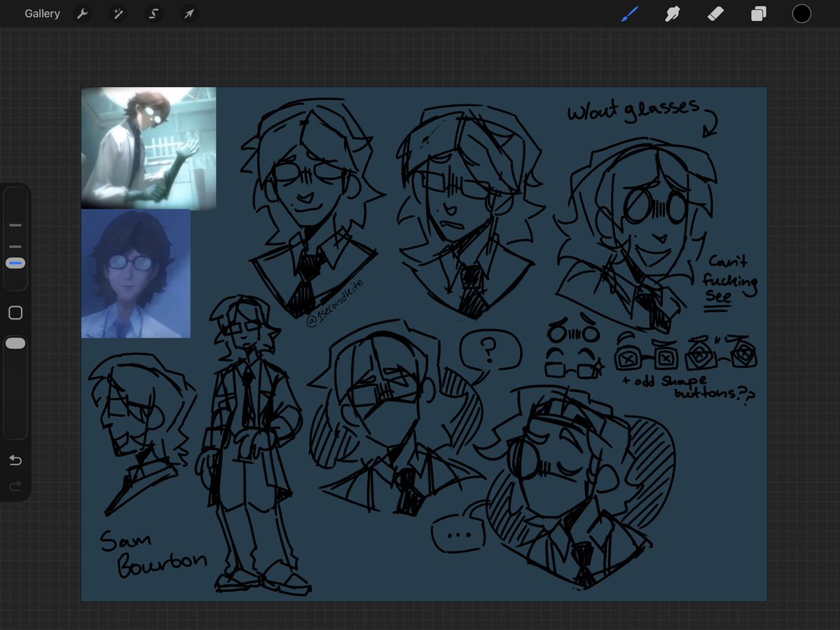
Task: Tap the 'Sam Bourbon' handwritten text
Action: click(153, 554)
